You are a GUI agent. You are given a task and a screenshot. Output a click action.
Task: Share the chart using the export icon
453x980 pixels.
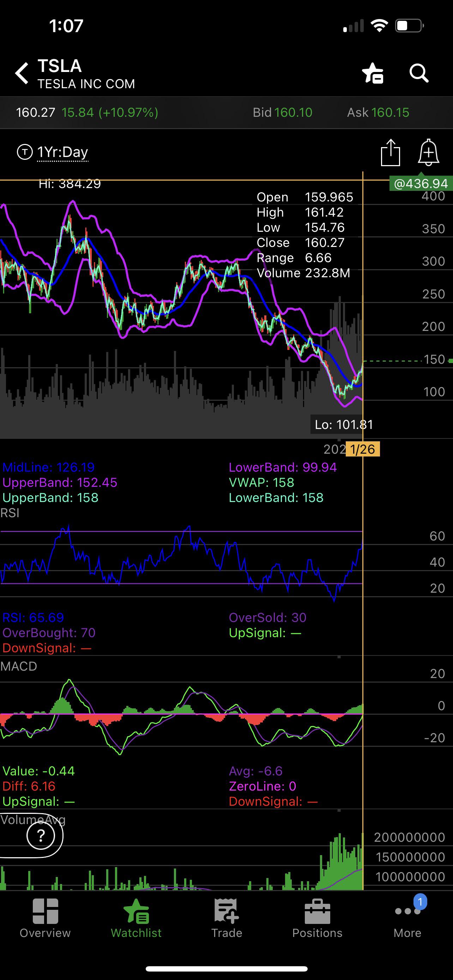pyautogui.click(x=390, y=152)
